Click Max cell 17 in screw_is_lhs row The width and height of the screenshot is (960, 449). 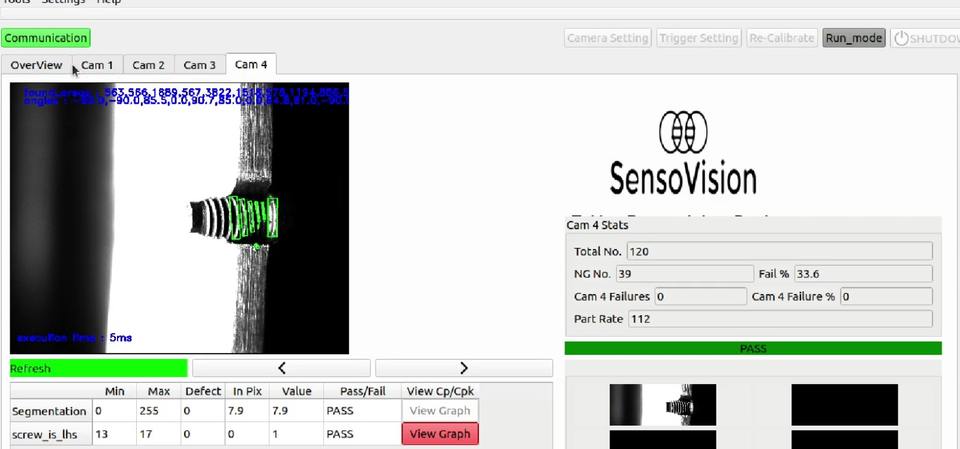point(159,434)
